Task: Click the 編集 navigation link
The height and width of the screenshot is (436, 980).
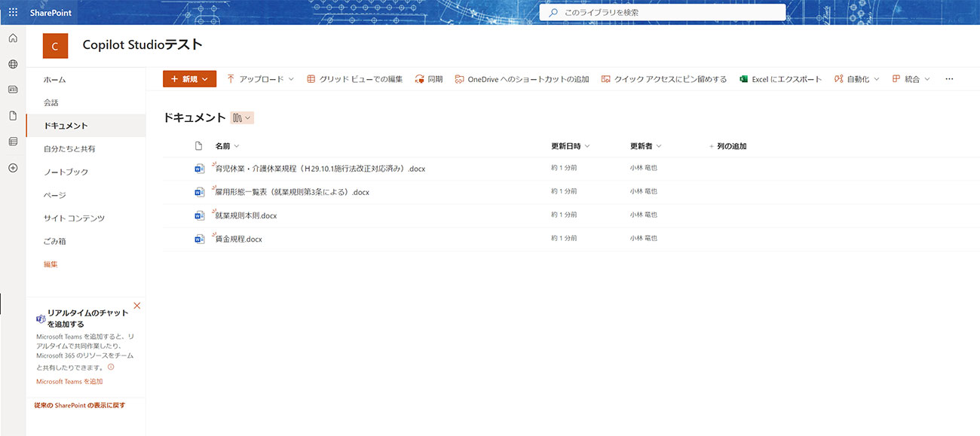Action: click(51, 264)
